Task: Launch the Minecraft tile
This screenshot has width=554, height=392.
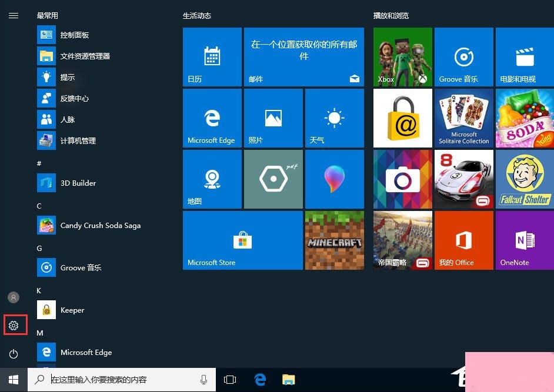Action: pyautogui.click(x=334, y=240)
